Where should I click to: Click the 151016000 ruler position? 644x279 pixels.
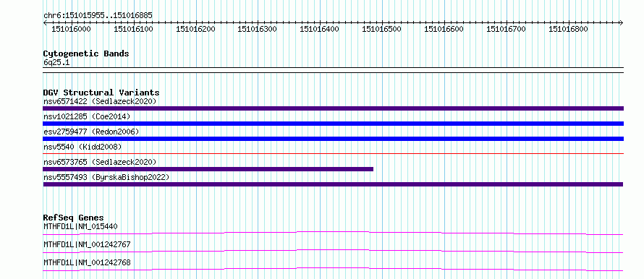pos(71,29)
